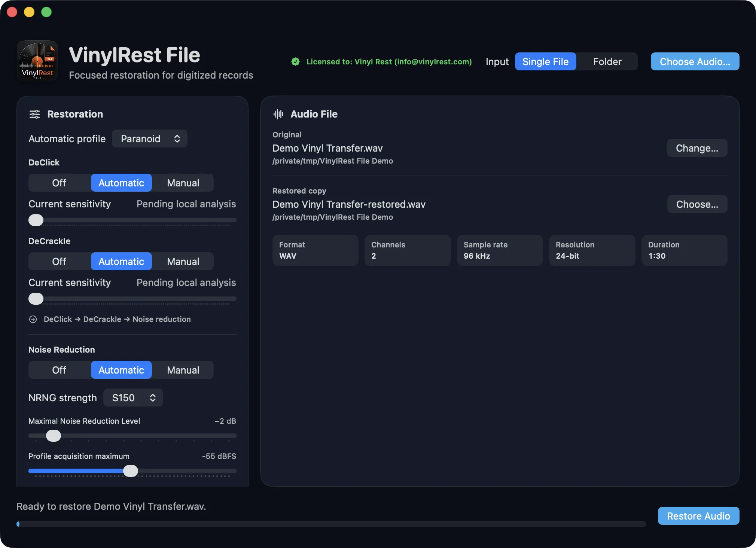Switch input to Folder mode
Screen dimensions: 756x548
[x=607, y=61]
